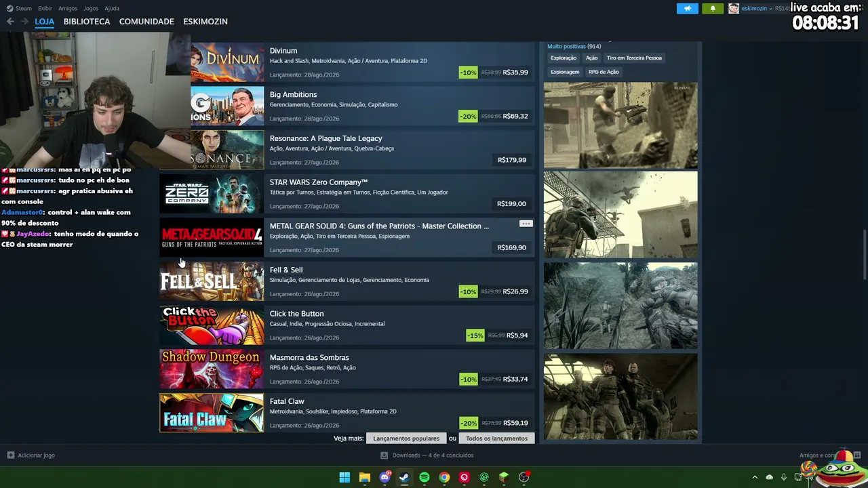This screenshot has width=868, height=488.
Task: Click the Star Wars Zero Company capsule image
Action: [212, 194]
